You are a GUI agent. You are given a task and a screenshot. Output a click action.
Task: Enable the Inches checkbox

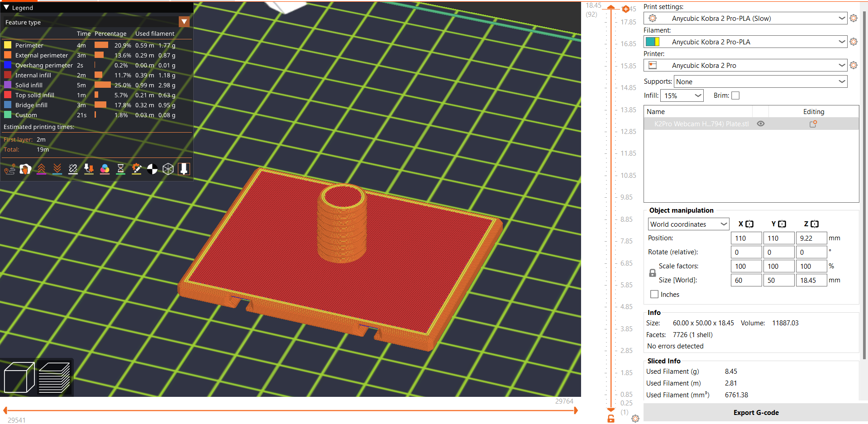click(654, 294)
